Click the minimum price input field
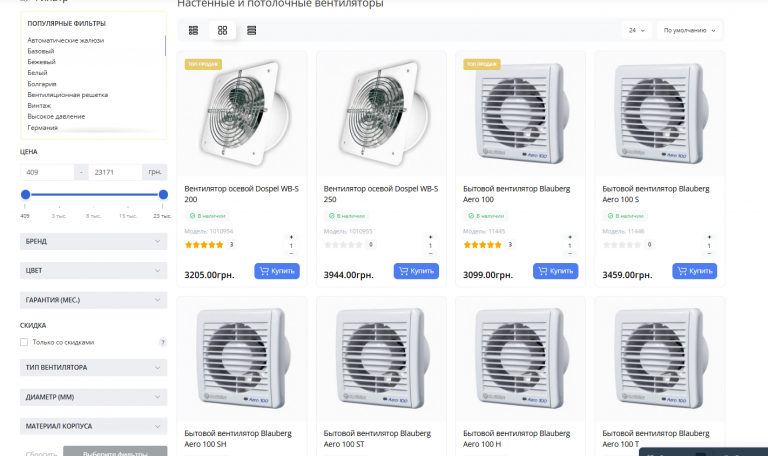This screenshot has height=456, width=768. coord(47,172)
